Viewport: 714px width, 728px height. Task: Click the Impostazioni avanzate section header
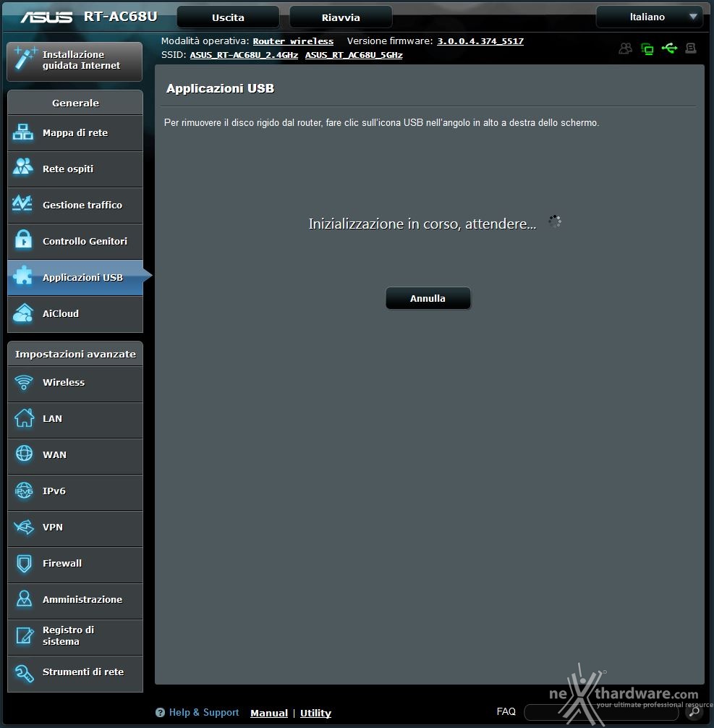click(75, 354)
